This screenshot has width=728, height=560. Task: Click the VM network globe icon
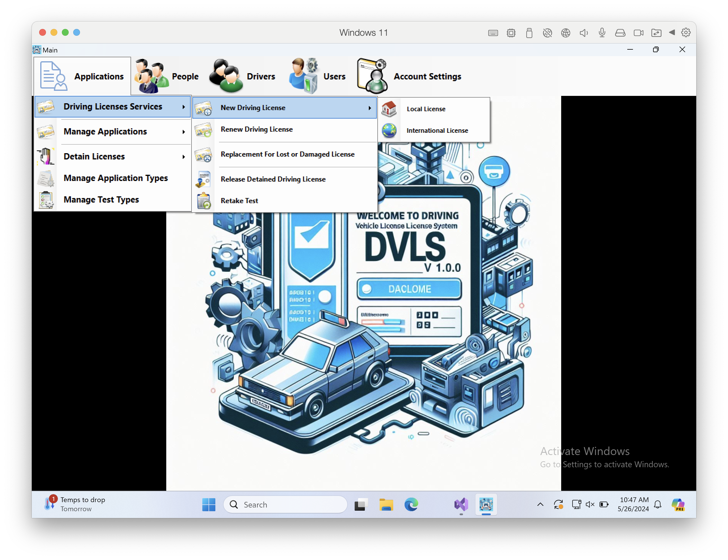(566, 33)
